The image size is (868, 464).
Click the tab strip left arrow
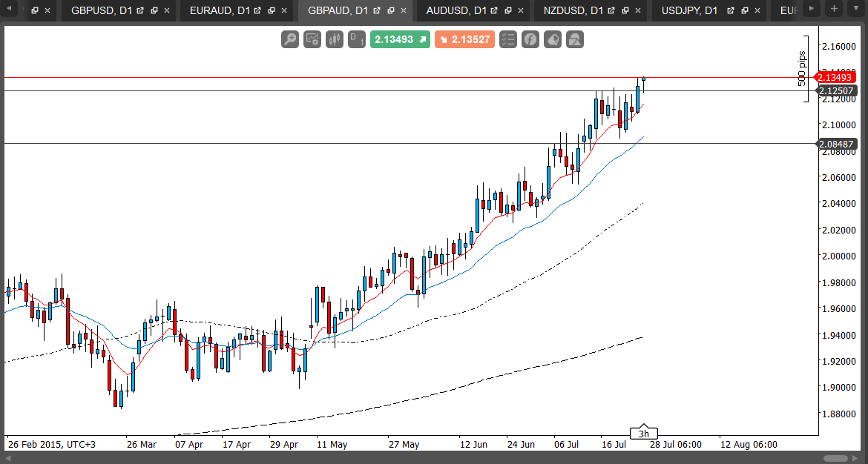coord(8,8)
